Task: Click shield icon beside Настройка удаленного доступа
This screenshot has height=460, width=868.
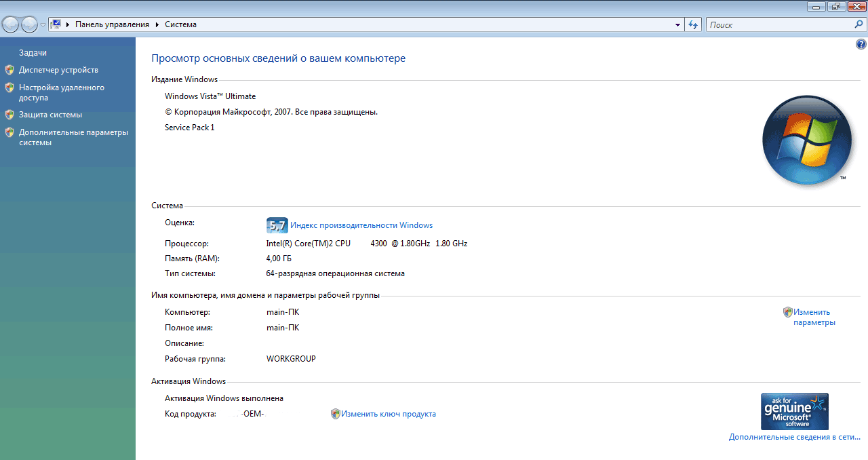Action: point(9,88)
